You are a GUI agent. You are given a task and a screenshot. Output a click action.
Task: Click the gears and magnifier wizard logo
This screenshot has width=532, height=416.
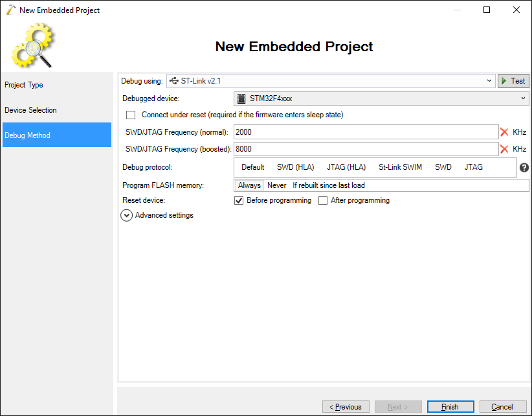pos(32,45)
